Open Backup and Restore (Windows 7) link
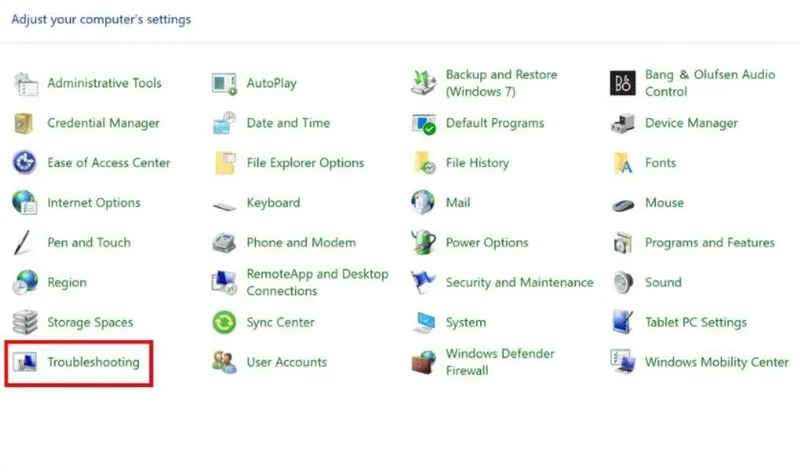Image resolution: width=800 pixels, height=472 pixels. click(502, 83)
